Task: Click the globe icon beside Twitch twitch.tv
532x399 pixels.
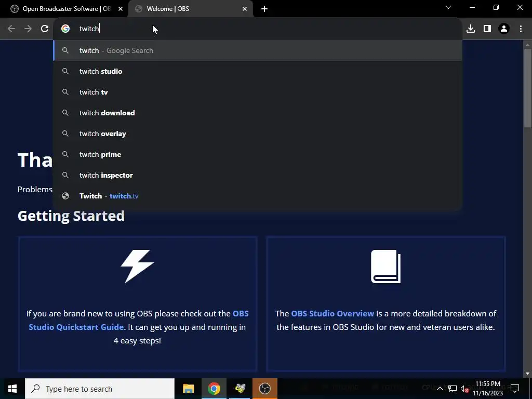Action: pos(65,196)
